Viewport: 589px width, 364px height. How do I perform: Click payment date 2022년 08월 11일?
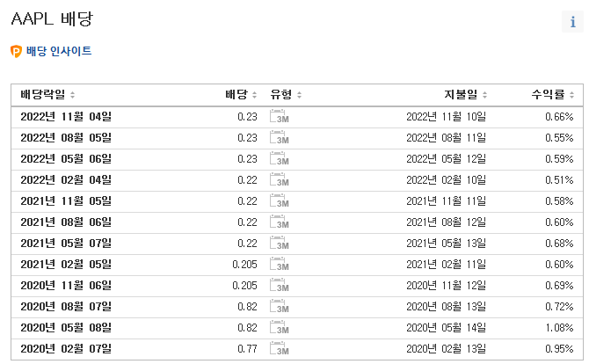(447, 138)
